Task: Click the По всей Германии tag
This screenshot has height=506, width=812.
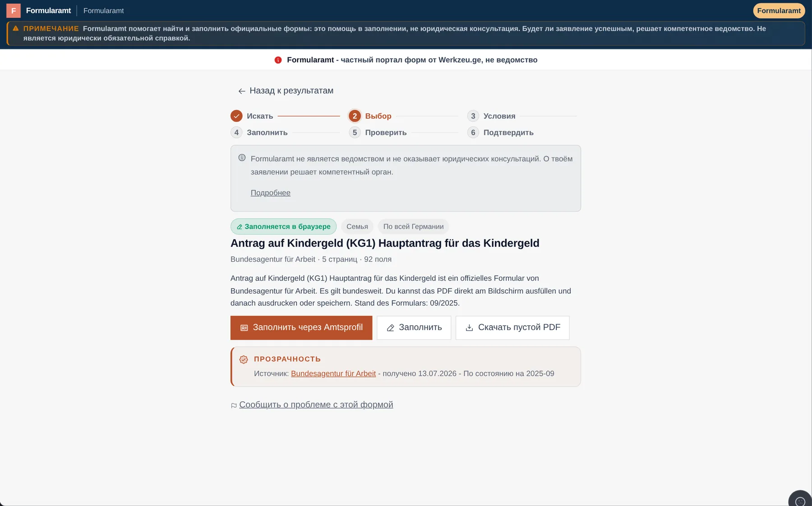Action: [x=413, y=226]
